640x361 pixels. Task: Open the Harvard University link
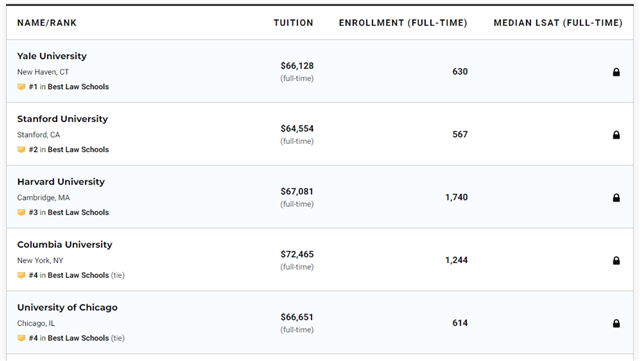61,182
